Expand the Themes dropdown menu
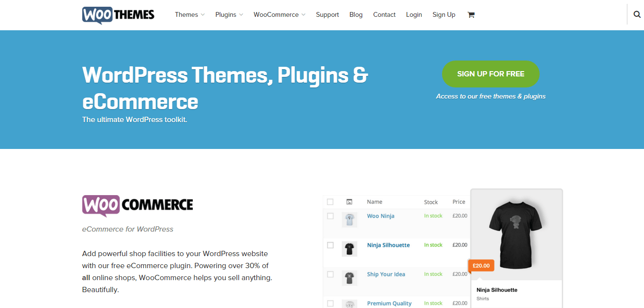Image resolution: width=644 pixels, height=308 pixels. tap(189, 15)
